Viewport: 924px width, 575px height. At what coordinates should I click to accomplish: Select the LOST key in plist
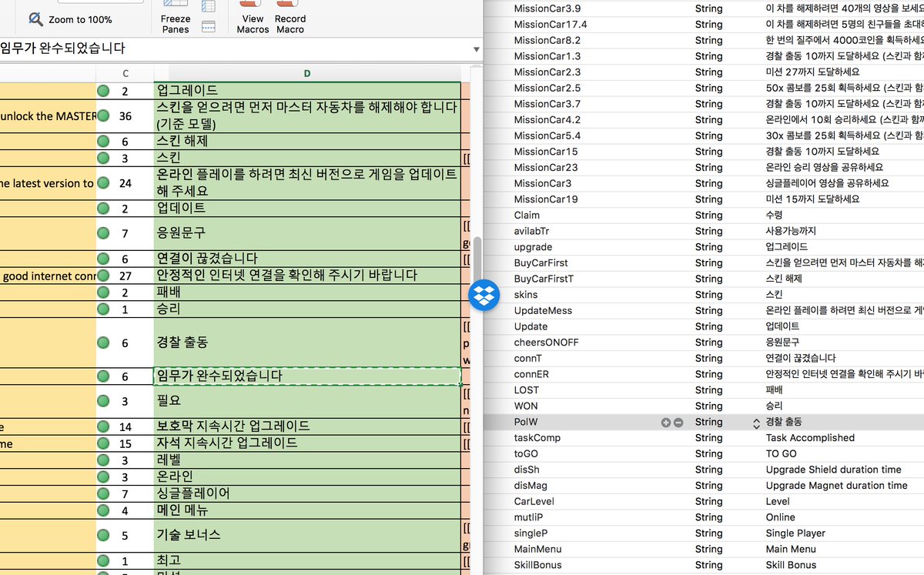pos(526,390)
